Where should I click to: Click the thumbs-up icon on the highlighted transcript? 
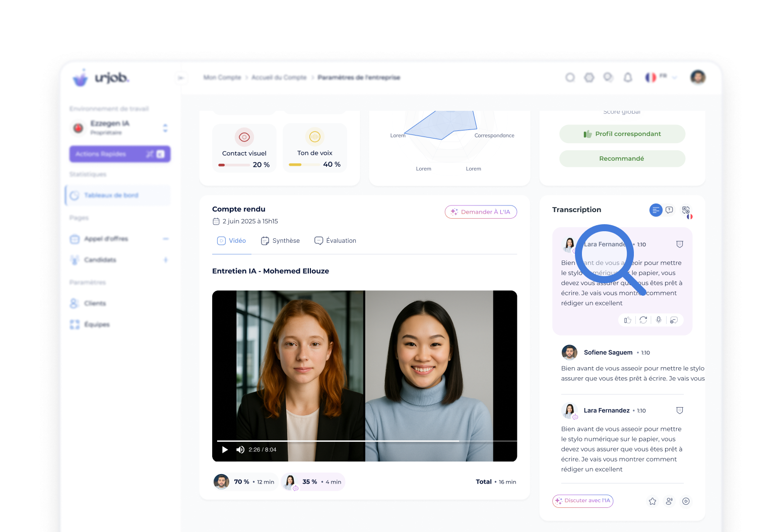[x=627, y=320]
